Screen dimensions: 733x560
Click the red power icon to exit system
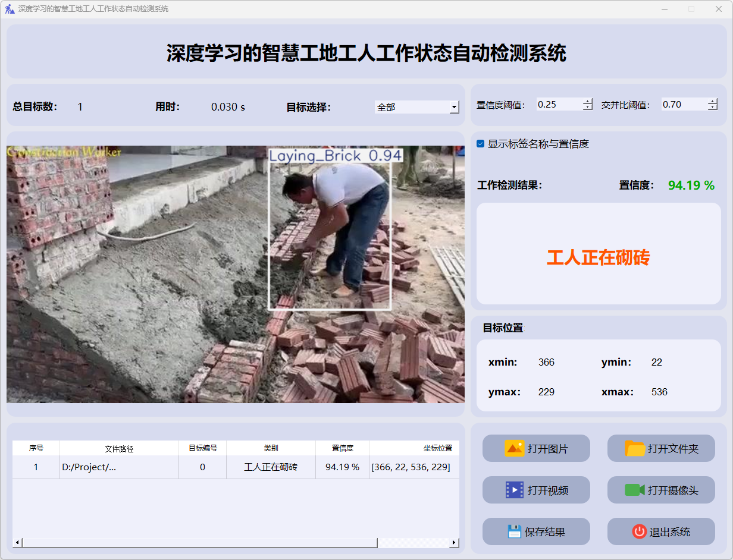(x=639, y=531)
